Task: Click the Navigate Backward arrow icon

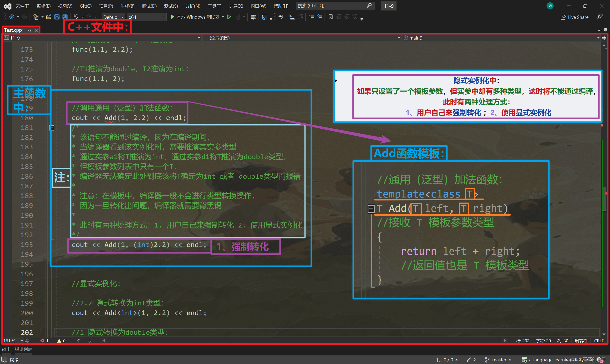Action: tap(11, 17)
